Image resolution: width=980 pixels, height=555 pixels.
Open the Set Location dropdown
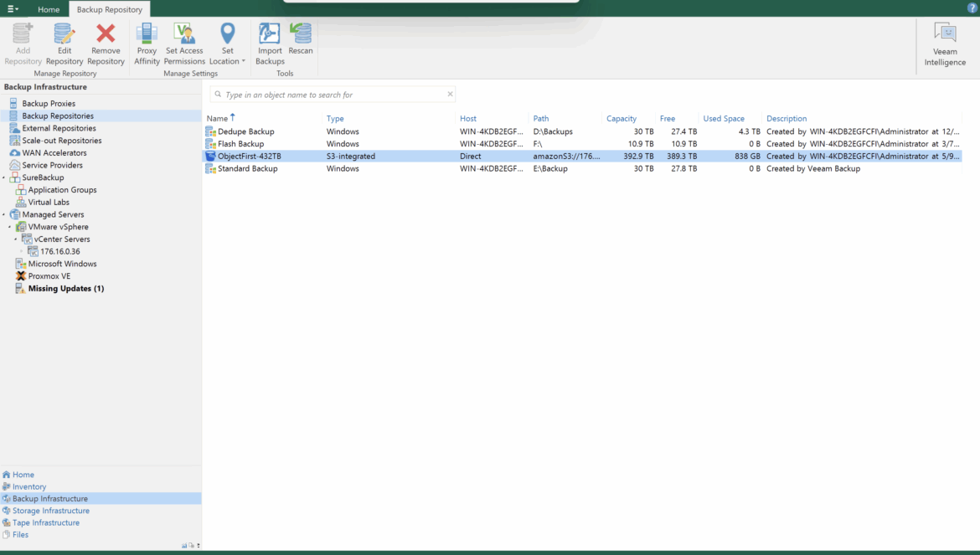click(x=228, y=44)
